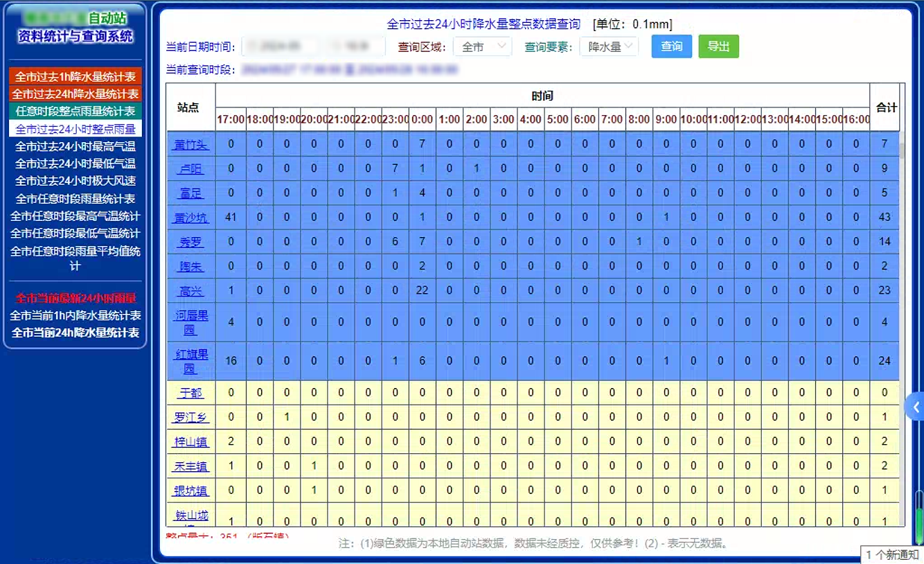Screen dimensions: 924x564
Task: Open the 铁山垅 station link
Action: [190, 516]
